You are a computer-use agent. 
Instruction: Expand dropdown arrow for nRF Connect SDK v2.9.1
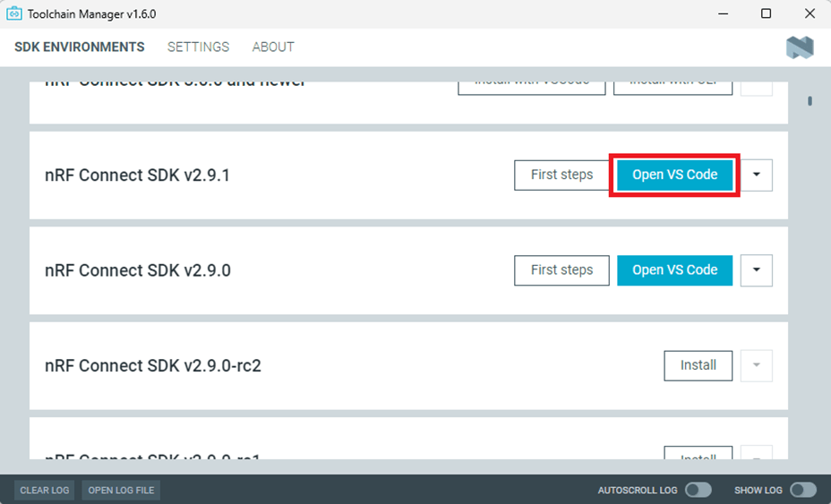coord(757,175)
